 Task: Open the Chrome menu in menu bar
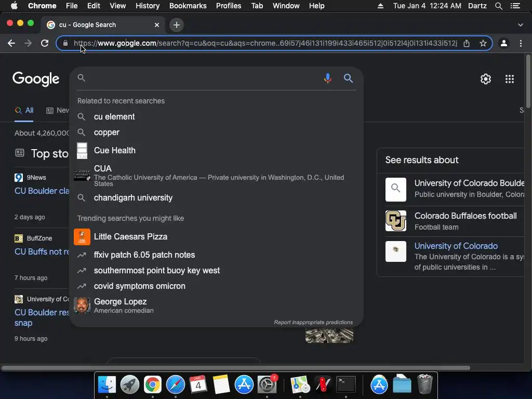[x=42, y=6]
